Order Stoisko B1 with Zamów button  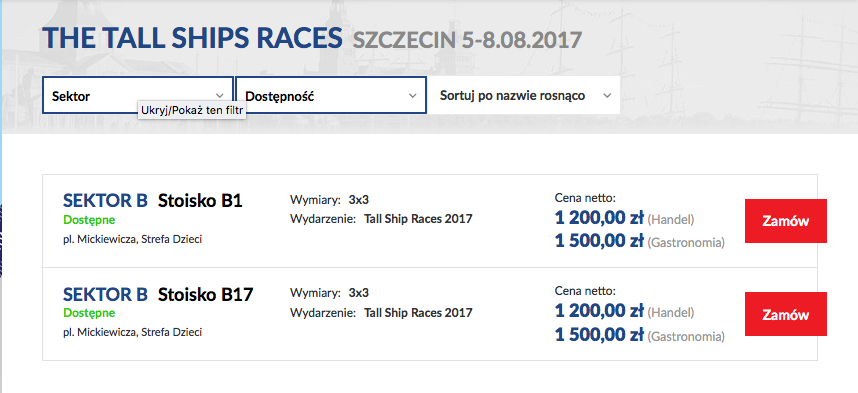tap(785, 221)
